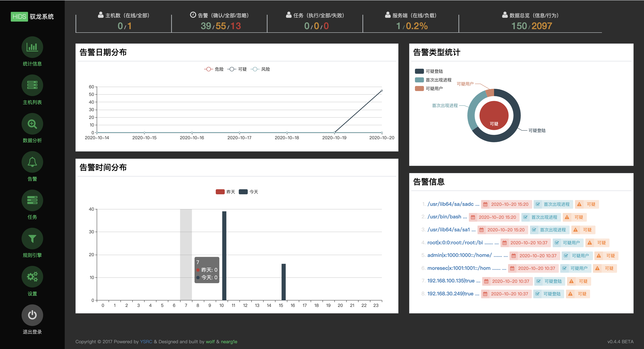
Task: Click the user icon beside 主机数
Action: click(101, 15)
